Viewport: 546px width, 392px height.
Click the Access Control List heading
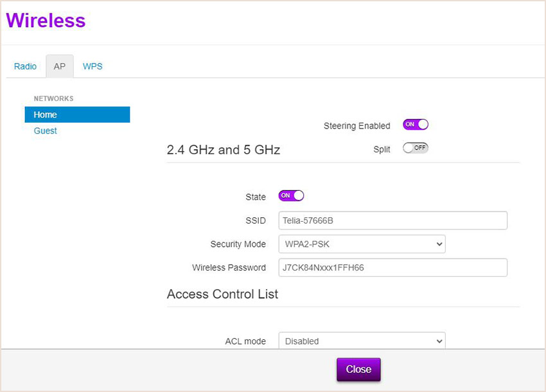click(222, 294)
